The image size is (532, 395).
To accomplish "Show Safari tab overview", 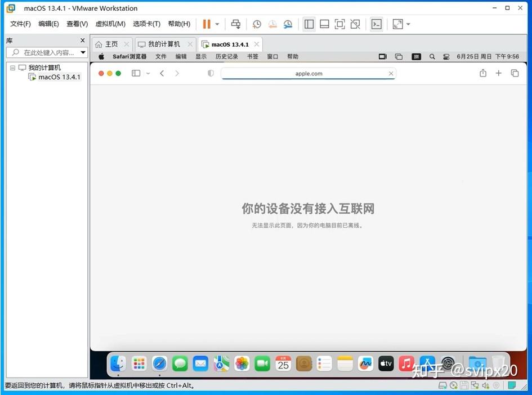I will click(515, 73).
